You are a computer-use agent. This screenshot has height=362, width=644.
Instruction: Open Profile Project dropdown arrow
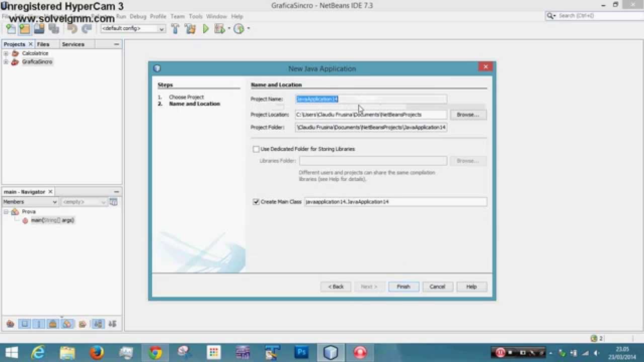(x=248, y=29)
